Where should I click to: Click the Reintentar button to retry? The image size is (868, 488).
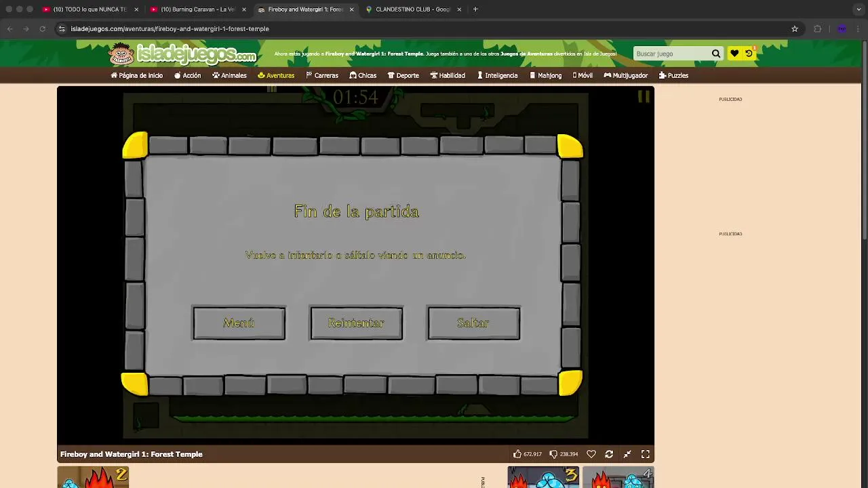point(356,323)
